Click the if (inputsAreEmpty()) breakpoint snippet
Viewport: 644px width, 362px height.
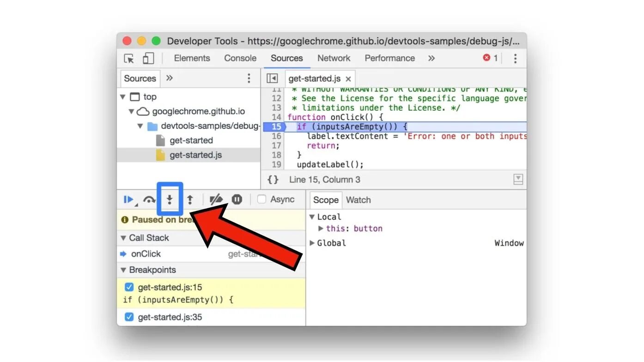click(x=178, y=300)
